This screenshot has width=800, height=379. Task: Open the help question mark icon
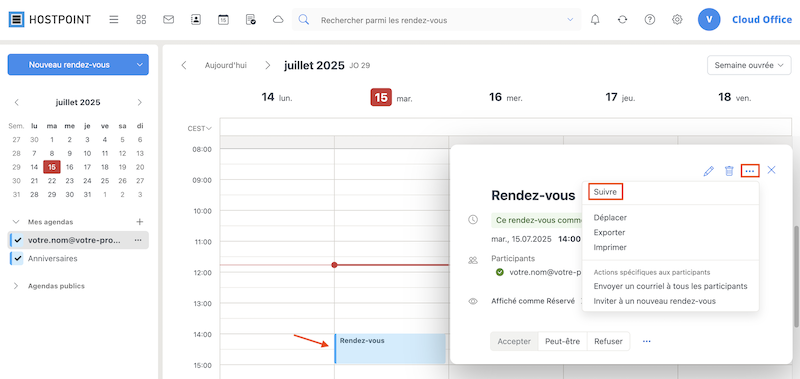coord(649,20)
